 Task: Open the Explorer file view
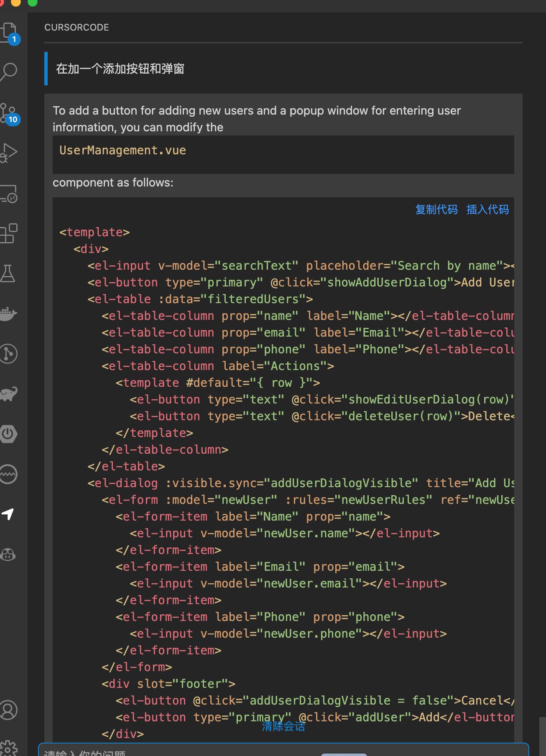click(9, 32)
